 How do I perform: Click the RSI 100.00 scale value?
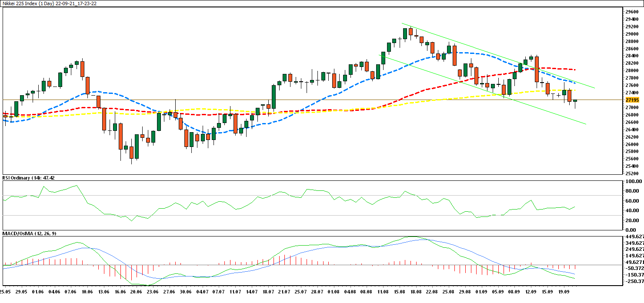click(633, 181)
